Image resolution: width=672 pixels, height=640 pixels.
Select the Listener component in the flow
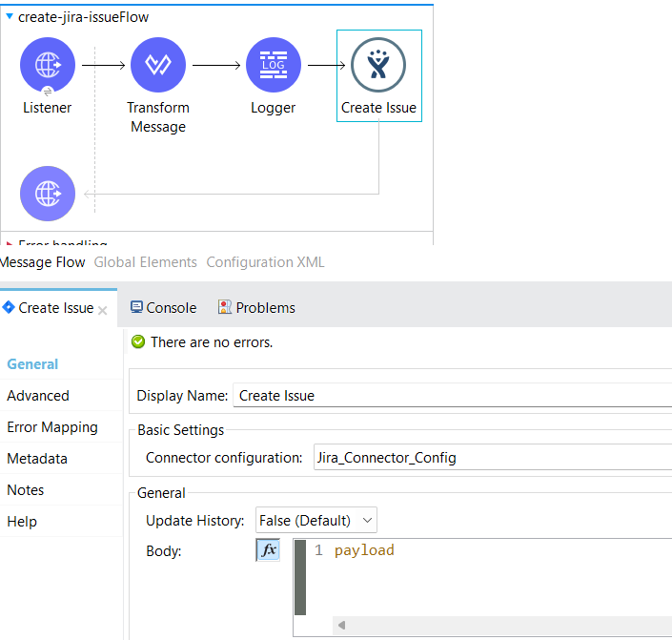[48, 65]
